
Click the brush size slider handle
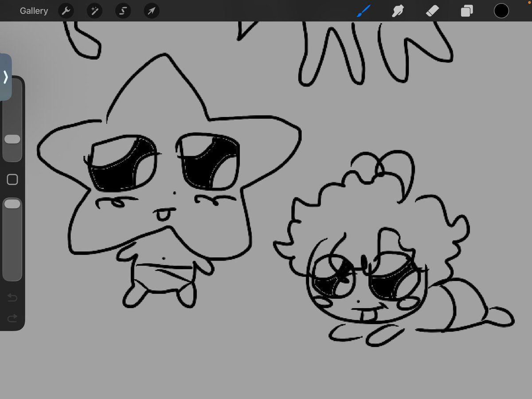coord(12,139)
